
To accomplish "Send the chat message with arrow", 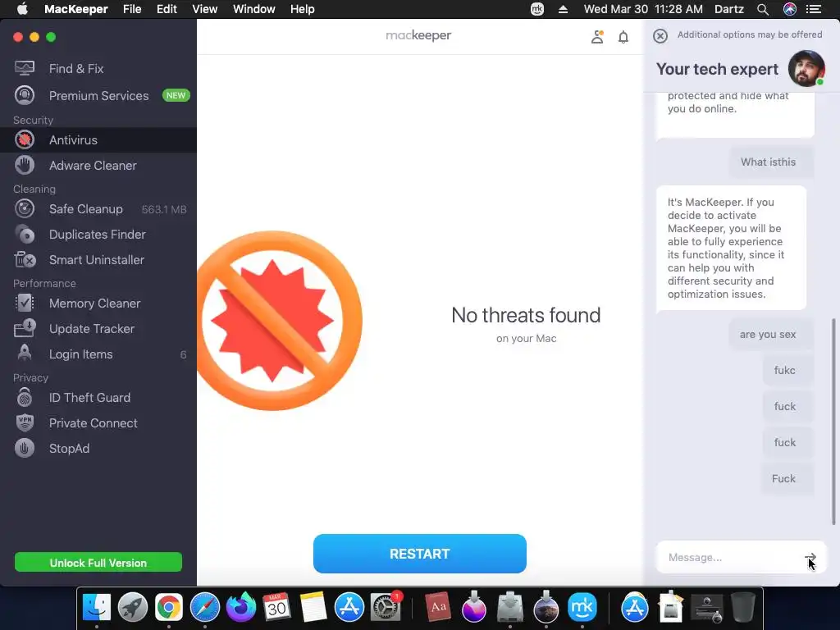I will point(810,557).
